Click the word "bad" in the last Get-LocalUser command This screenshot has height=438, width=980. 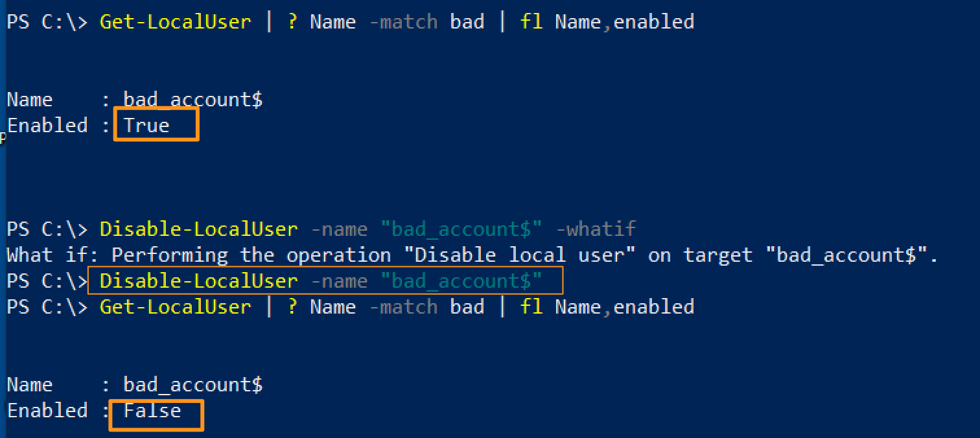(467, 306)
